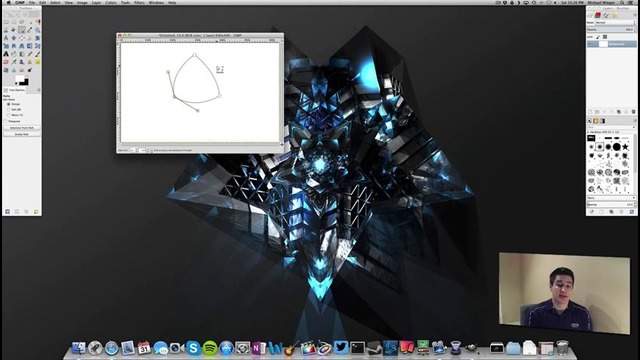Select the pink Eraser tool

pyautogui.click(x=6, y=62)
